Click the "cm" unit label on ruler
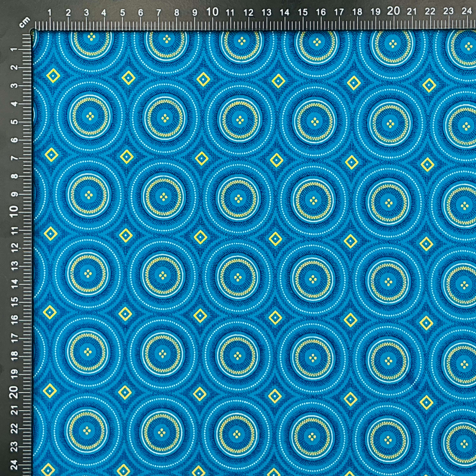476x476 pixels. (25, 22)
